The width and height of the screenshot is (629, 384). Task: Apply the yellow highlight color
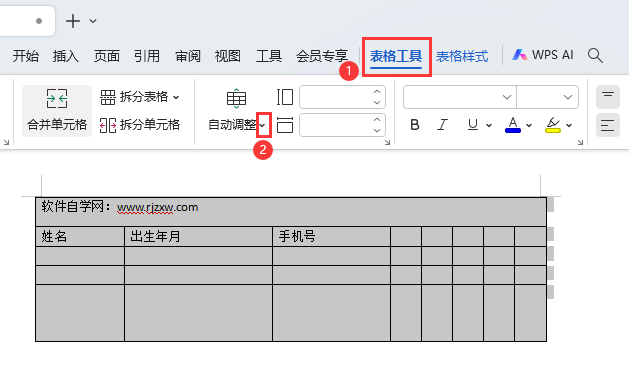click(x=553, y=125)
